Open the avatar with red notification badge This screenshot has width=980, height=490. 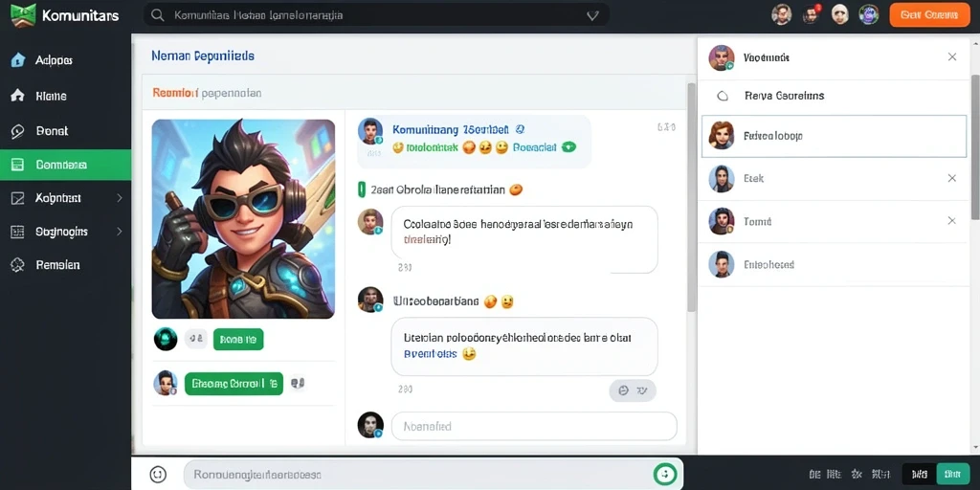pos(812,14)
